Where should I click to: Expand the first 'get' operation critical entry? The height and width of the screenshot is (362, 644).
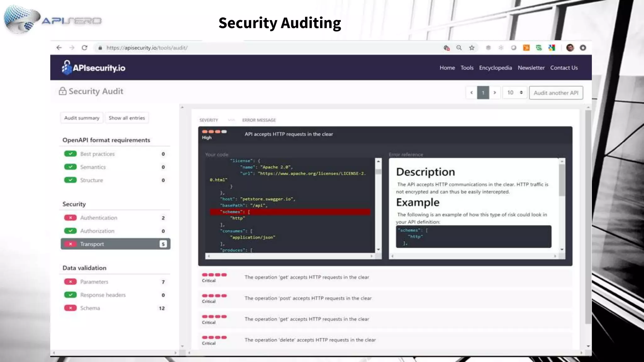[x=385, y=277]
